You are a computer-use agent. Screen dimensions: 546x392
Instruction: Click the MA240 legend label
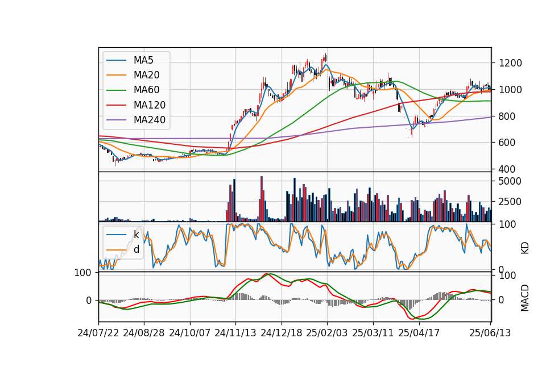150,120
